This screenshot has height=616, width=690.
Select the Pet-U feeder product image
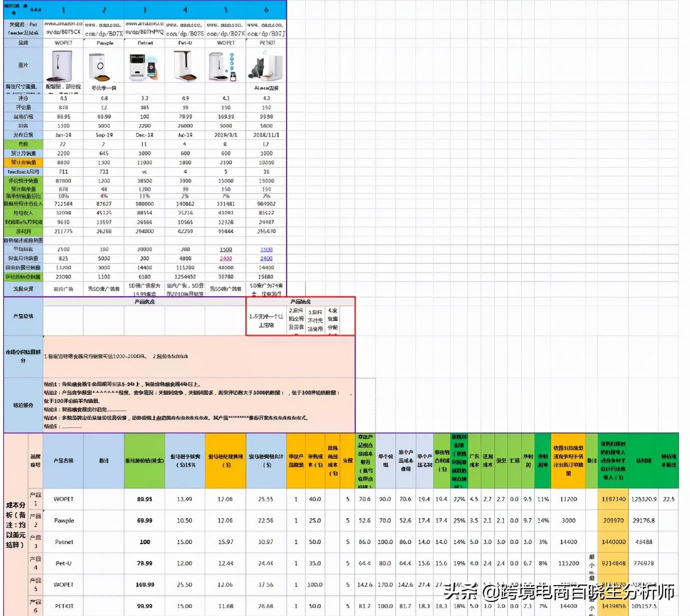pyautogui.click(x=185, y=66)
